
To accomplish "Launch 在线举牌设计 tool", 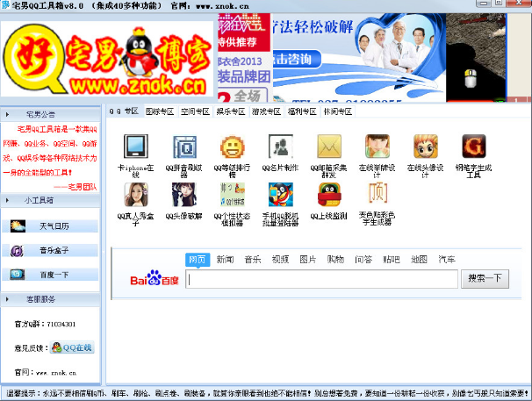I will pos(377,147).
